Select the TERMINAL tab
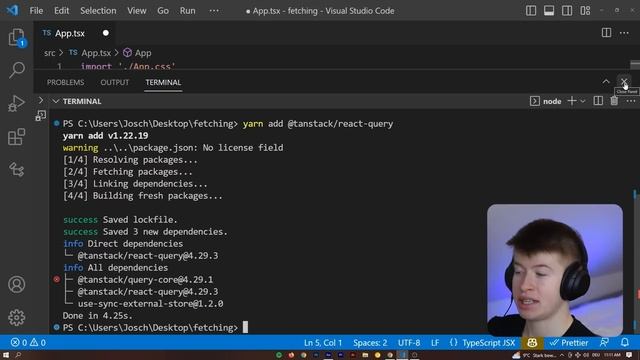Image resolution: width=640 pixels, height=360 pixels. [x=163, y=82]
